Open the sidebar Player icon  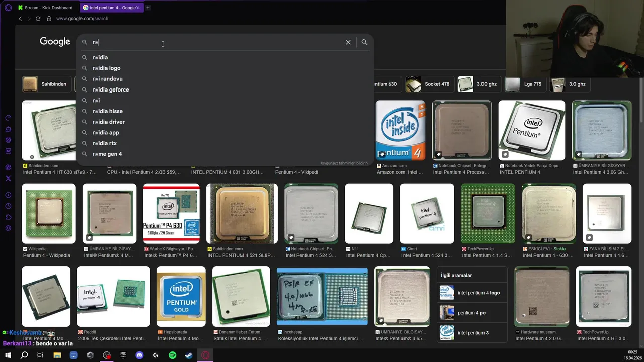[8, 195]
